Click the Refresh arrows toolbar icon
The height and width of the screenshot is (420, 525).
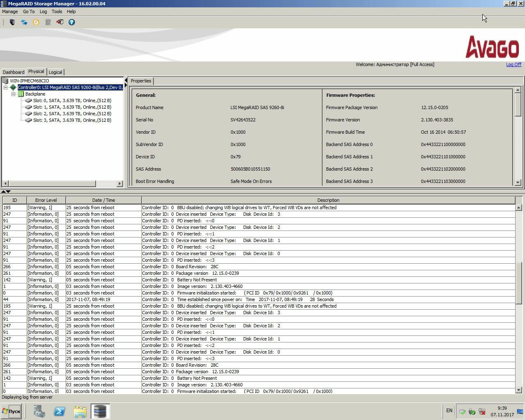click(x=24, y=22)
